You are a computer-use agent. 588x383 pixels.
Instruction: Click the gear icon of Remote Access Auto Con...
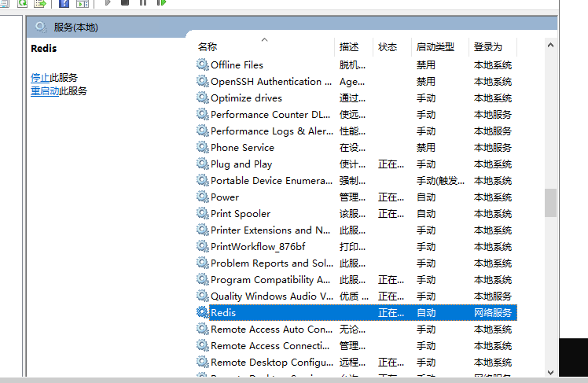pyautogui.click(x=203, y=329)
